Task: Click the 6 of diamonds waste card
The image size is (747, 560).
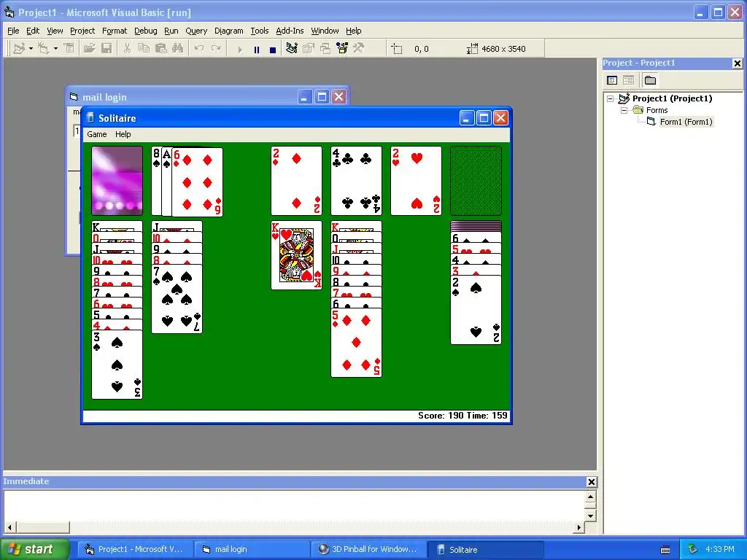Action: click(198, 182)
